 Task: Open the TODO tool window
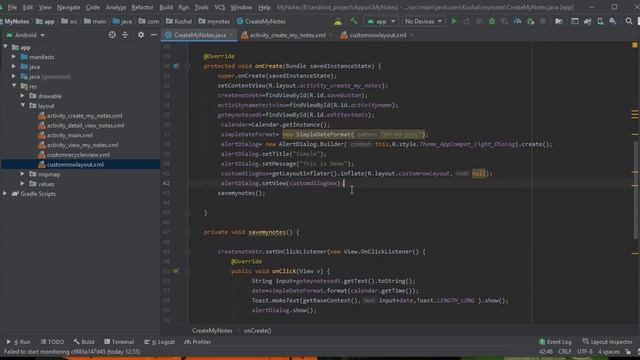pyautogui.click(x=53, y=342)
